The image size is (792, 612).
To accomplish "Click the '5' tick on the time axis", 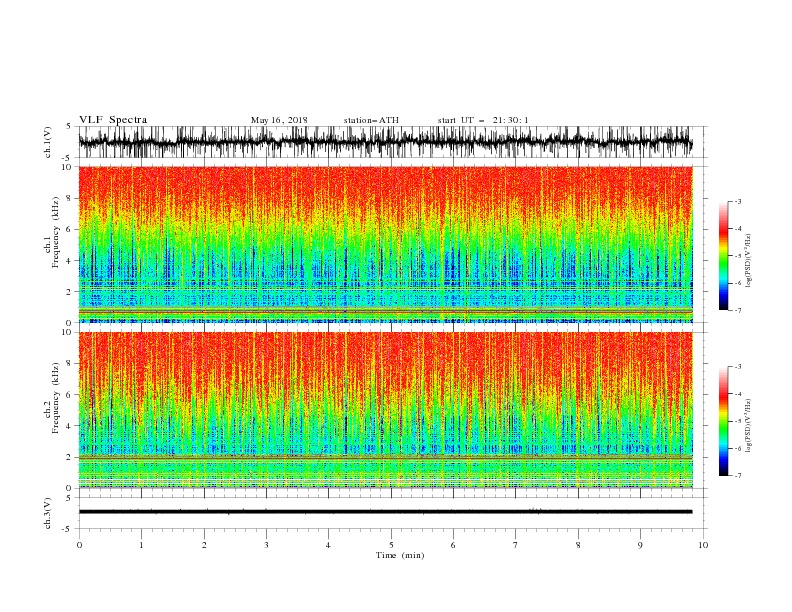I will tap(391, 545).
